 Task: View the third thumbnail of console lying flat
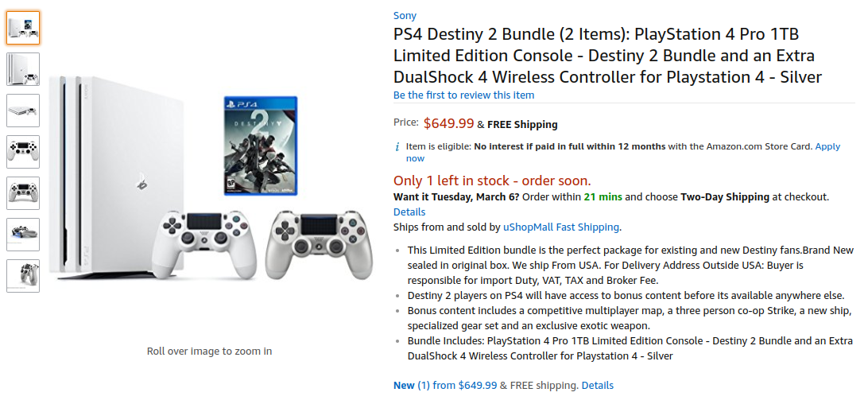pos(23,111)
